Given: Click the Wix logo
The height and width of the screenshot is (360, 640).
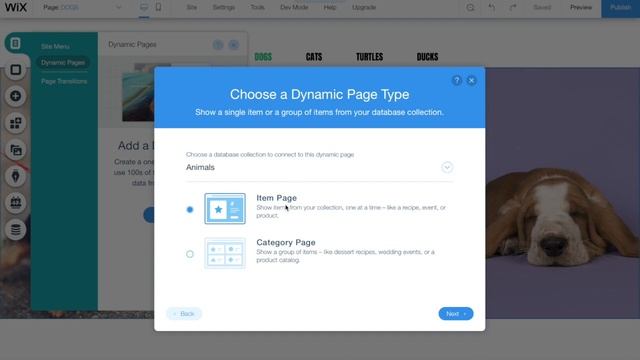Looking at the screenshot, I should pos(16,7).
